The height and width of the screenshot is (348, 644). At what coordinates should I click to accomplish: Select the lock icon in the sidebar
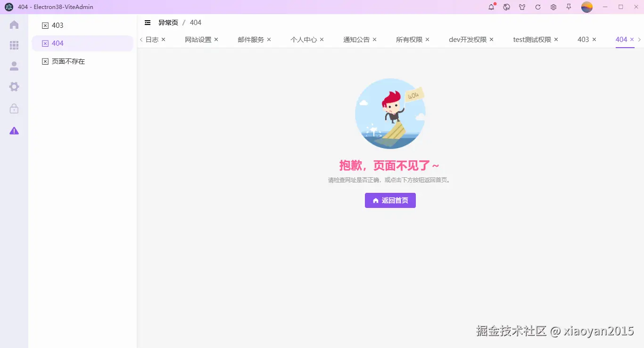[x=14, y=108]
